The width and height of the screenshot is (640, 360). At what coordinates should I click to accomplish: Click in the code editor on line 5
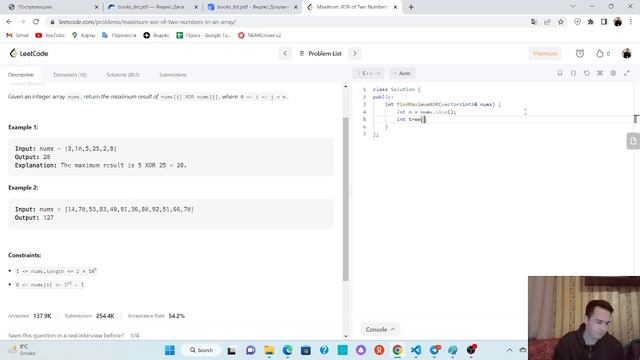pyautogui.click(x=502, y=119)
